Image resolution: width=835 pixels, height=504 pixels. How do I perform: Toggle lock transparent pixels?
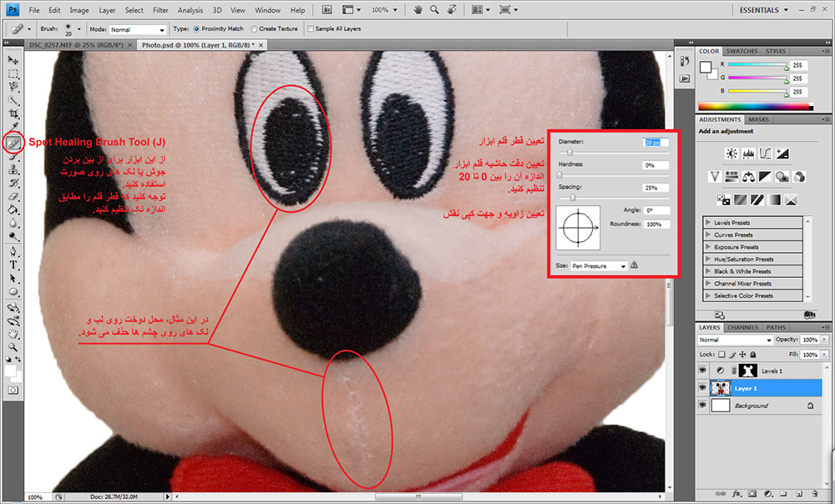(721, 355)
